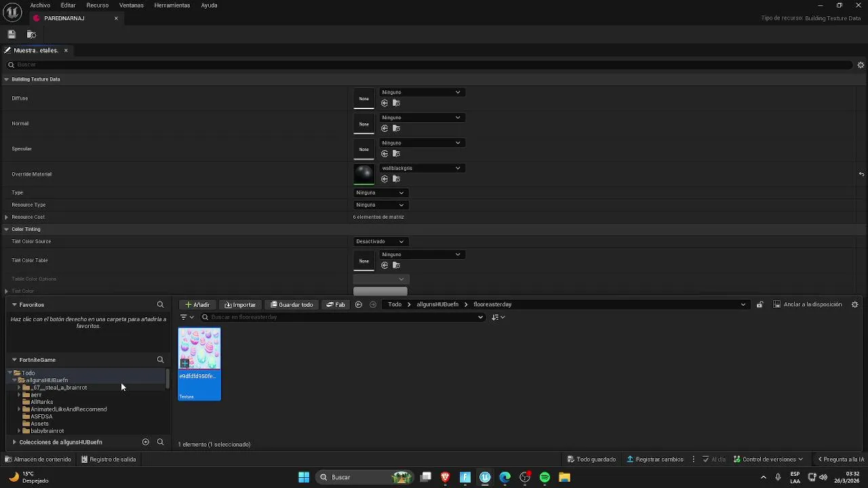The image size is (868, 488).
Task: Open Windows Start menu
Action: click(x=304, y=477)
